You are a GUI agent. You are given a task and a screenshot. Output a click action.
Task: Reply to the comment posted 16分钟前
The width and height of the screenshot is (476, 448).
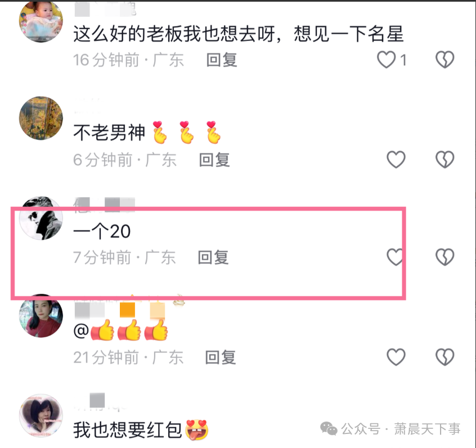pos(222,60)
